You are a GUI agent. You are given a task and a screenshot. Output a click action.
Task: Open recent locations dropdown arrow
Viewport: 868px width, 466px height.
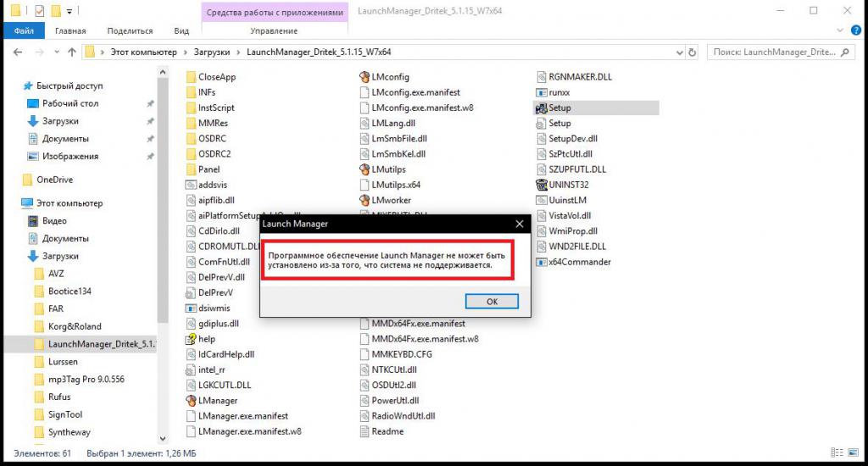click(57, 52)
